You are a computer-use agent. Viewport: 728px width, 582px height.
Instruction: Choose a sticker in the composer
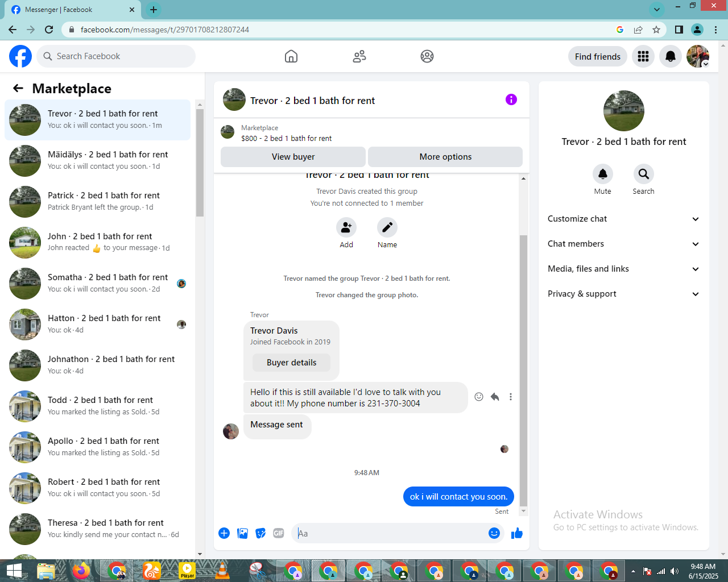[x=260, y=533]
